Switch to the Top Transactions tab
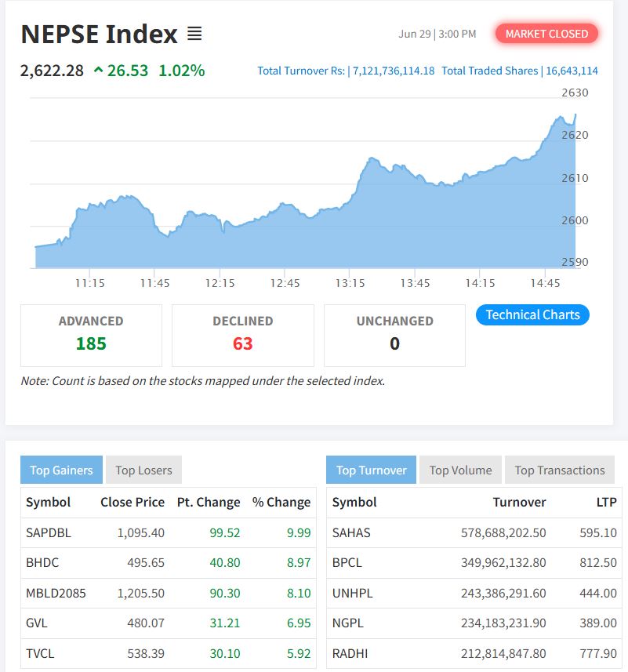Image resolution: width=628 pixels, height=672 pixels. click(559, 470)
